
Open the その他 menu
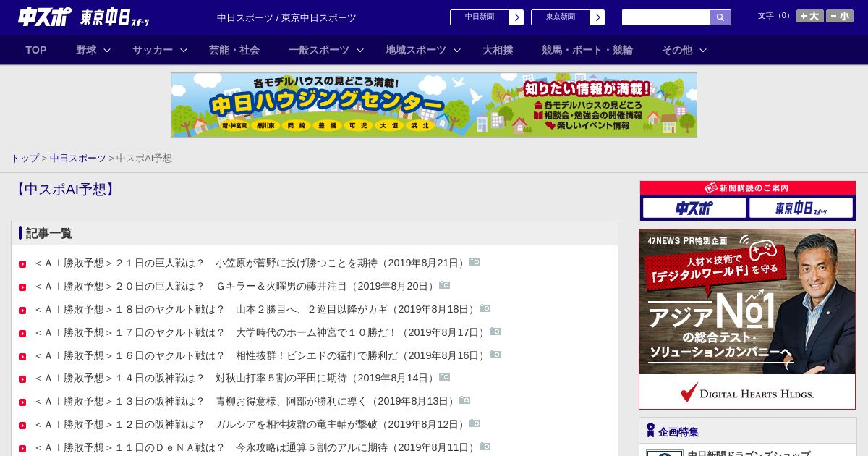pos(677,50)
